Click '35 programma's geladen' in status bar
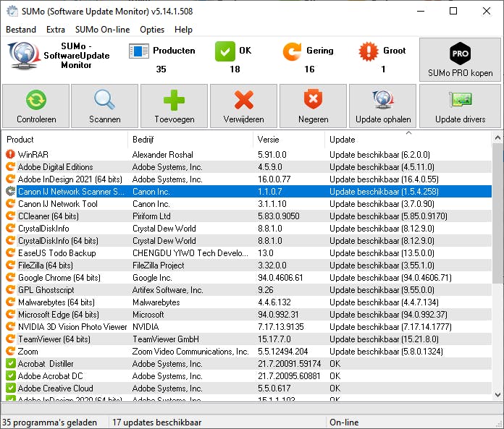504x429 pixels. point(49,422)
